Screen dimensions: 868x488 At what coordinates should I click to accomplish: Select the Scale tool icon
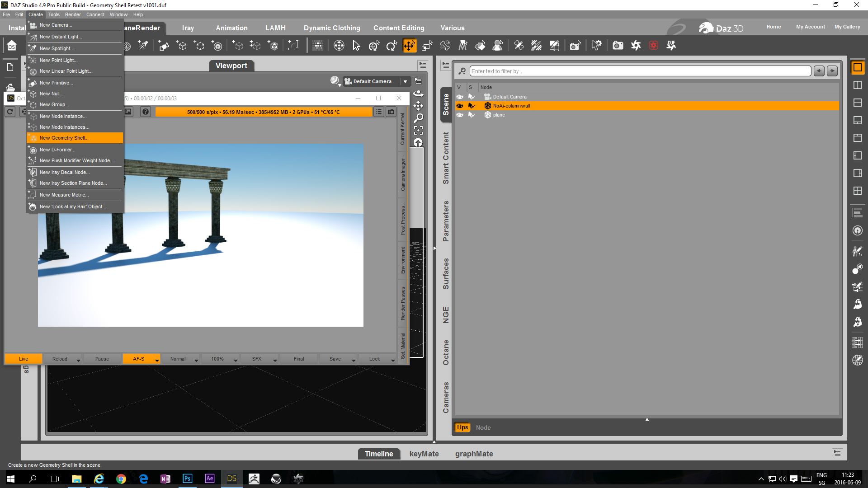(x=427, y=46)
